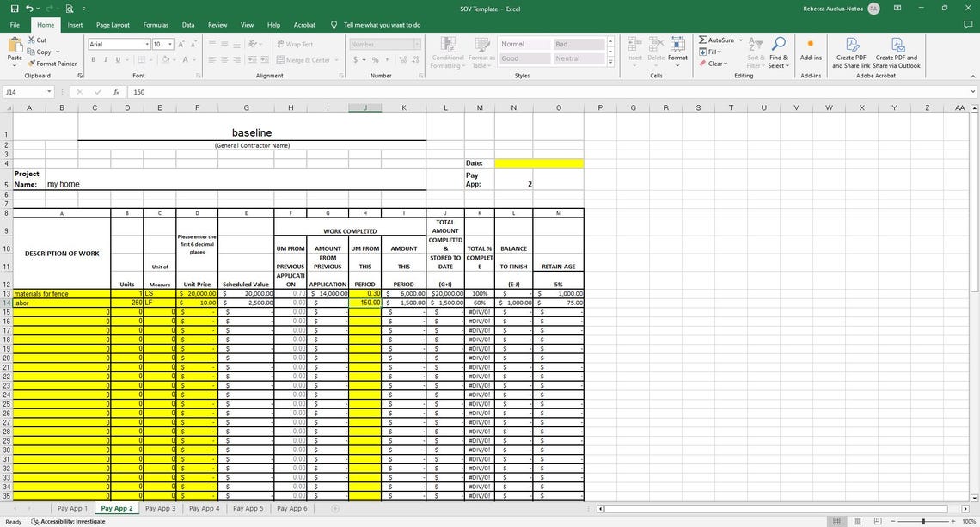Switch to the Insert ribbon tab
Screen dimensions: 980x527
point(75,25)
